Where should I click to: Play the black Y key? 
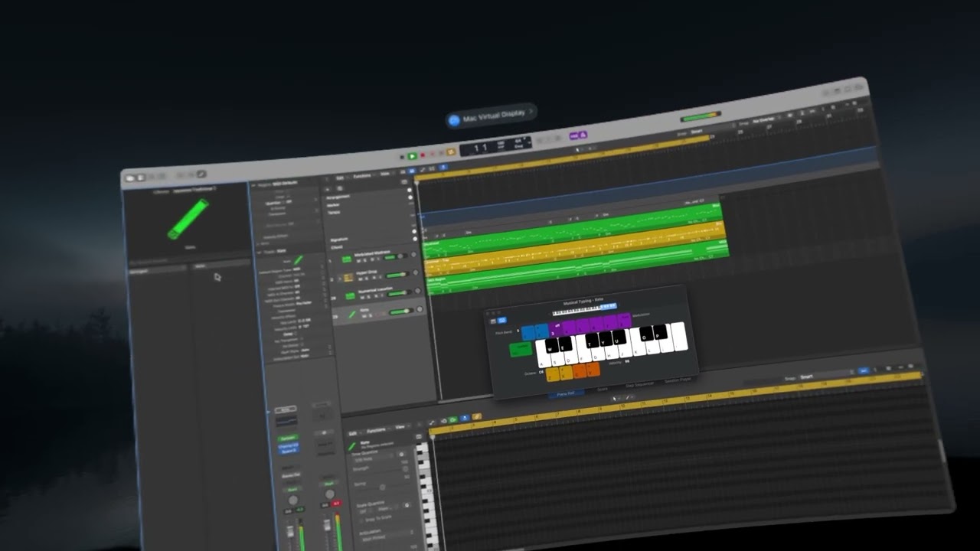(x=606, y=338)
